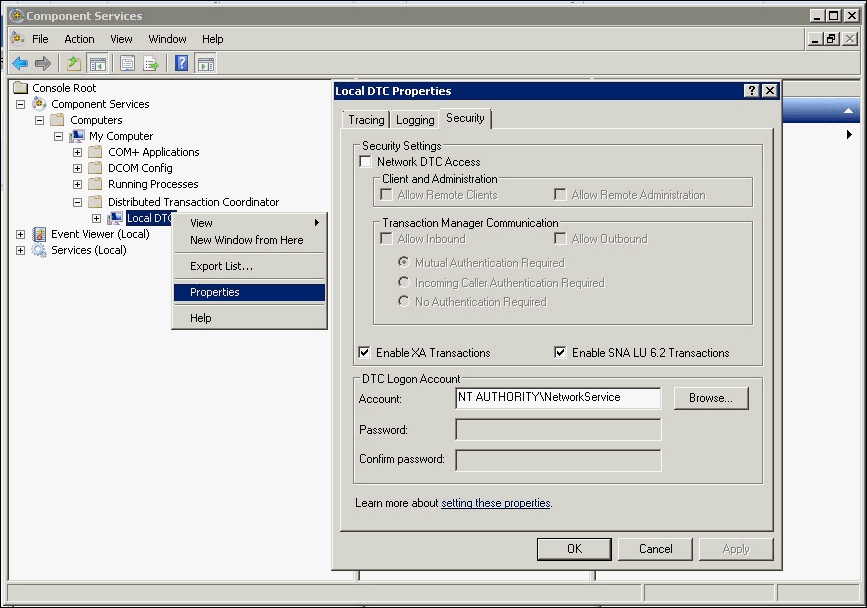The width and height of the screenshot is (867, 608).
Task: Click the Running Processes folder icon
Action: pos(96,184)
